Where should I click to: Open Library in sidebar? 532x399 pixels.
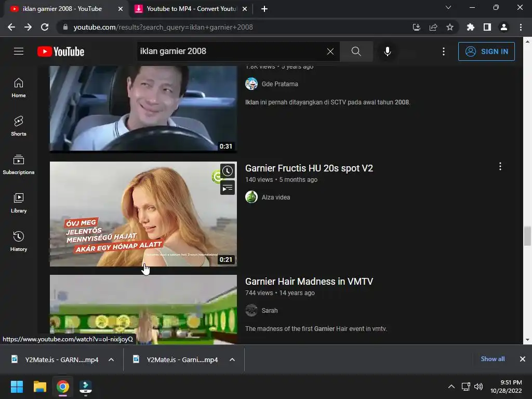[19, 203]
